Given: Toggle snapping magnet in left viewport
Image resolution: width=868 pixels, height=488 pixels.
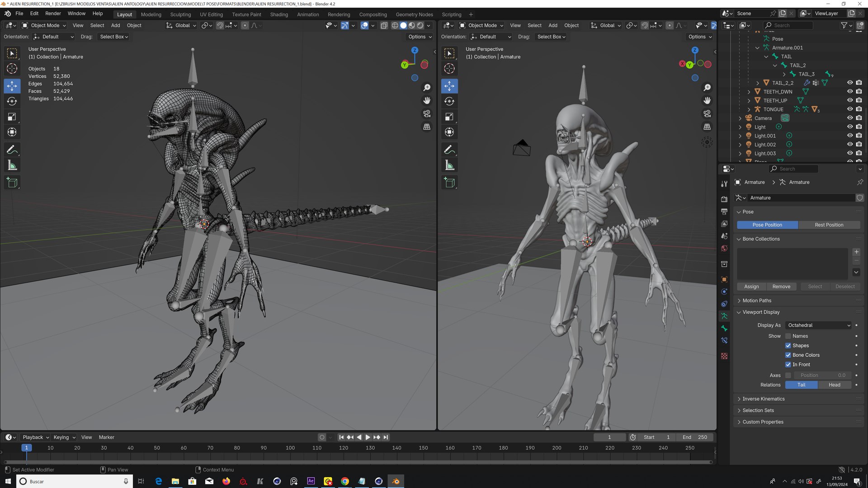Looking at the screenshot, I should [x=220, y=25].
